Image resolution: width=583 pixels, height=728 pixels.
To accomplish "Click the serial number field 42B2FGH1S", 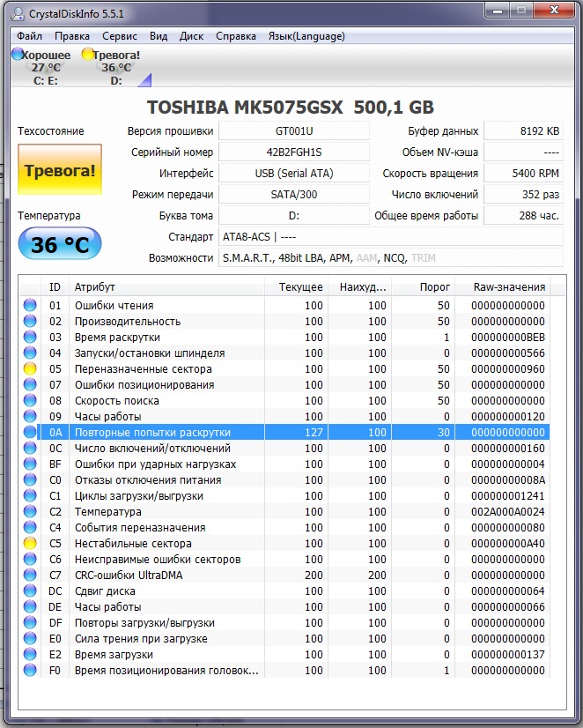I will click(x=293, y=152).
